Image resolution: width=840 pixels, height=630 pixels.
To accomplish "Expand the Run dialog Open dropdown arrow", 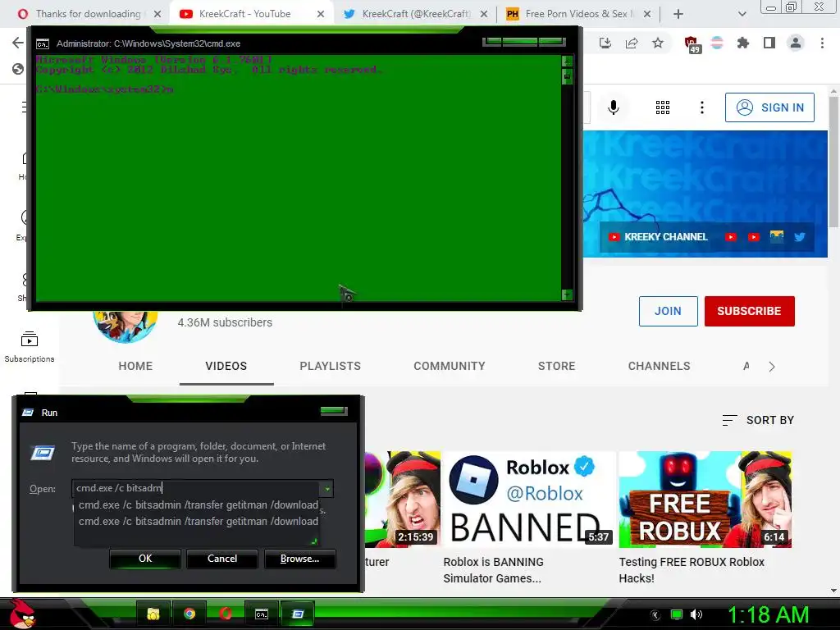I will click(x=326, y=489).
